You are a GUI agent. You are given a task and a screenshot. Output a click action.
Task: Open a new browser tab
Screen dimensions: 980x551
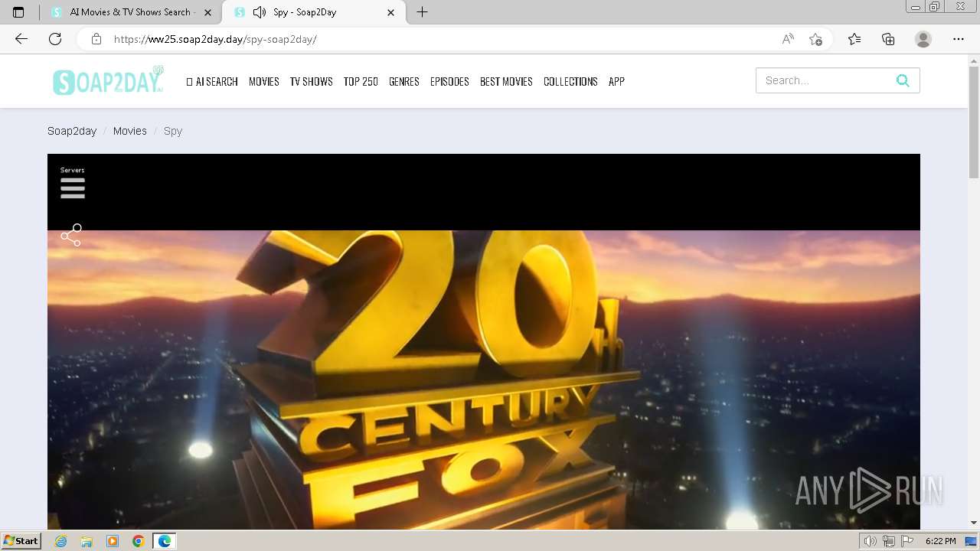[x=422, y=12]
